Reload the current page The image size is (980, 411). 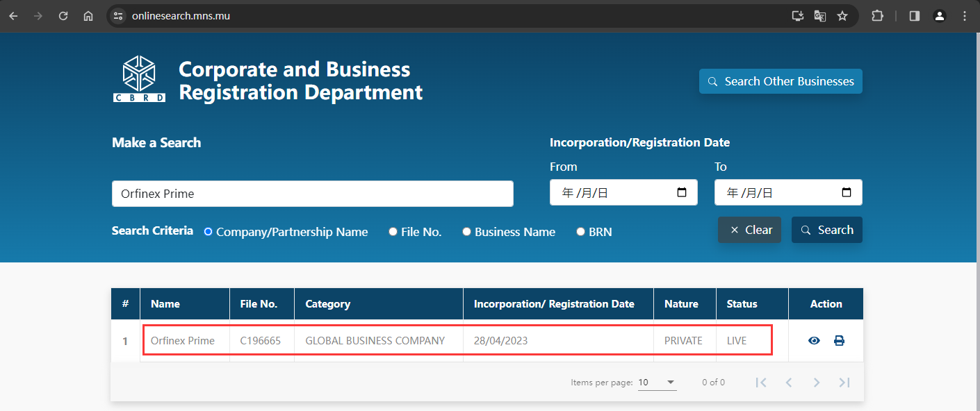point(63,16)
